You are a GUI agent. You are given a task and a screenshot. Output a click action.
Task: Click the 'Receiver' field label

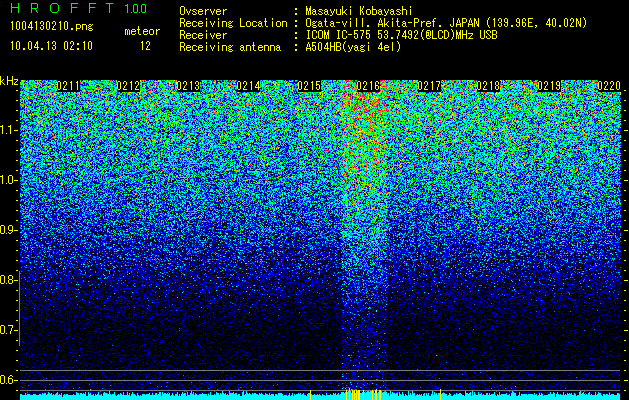203,35
